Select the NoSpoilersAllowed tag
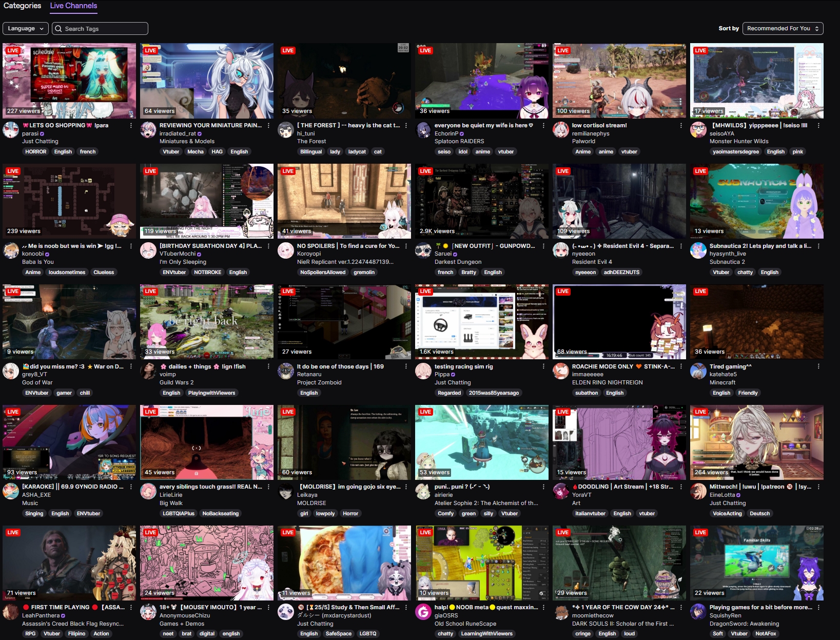840x640 pixels. (x=323, y=273)
